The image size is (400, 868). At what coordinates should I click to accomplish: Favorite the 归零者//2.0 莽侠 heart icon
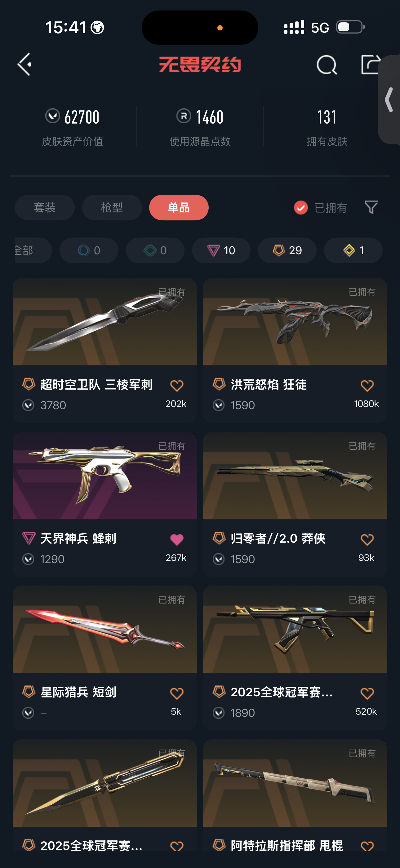[x=367, y=540]
